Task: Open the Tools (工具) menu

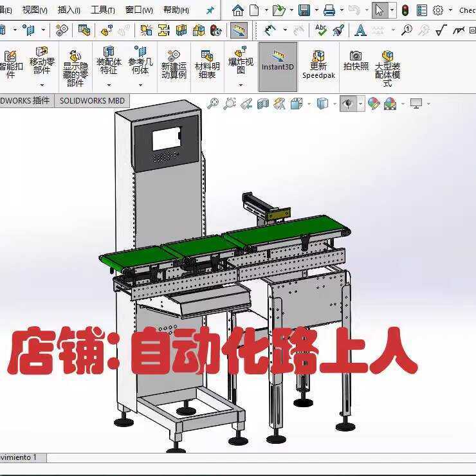Action: (102, 10)
